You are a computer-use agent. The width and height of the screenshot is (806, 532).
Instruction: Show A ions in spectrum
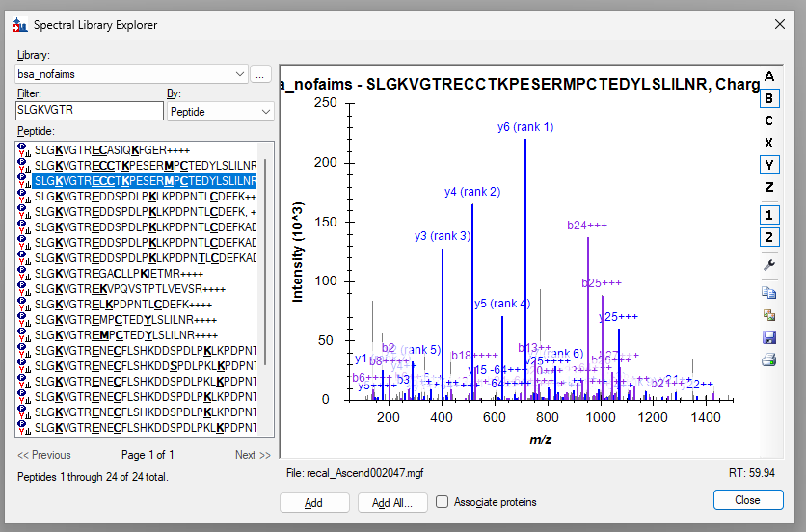click(768, 76)
